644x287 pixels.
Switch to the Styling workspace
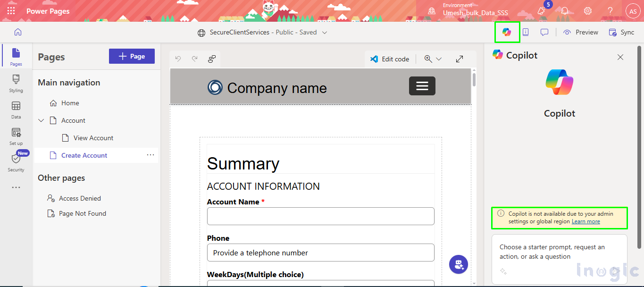tap(16, 83)
